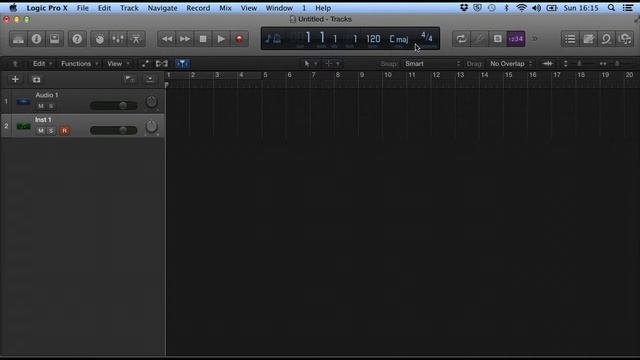Click the Inst 1 pan knob
The height and width of the screenshot is (360, 640).
point(151,127)
